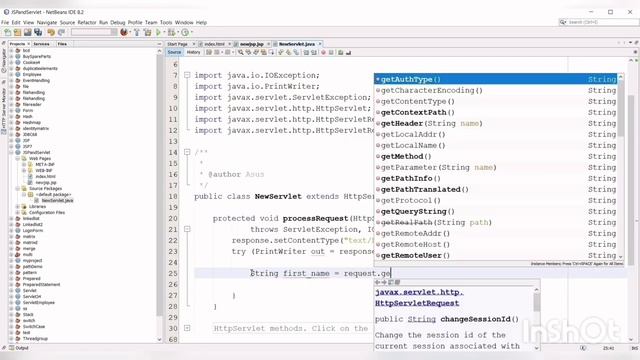640x360 pixels.
Task: Click the Undo toolbar icon
Action: [51, 32]
